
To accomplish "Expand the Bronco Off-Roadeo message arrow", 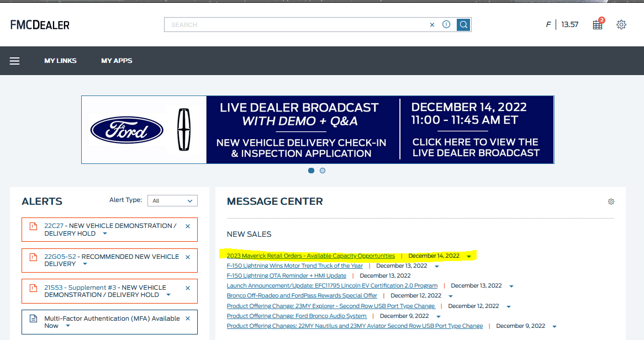I will pyautogui.click(x=451, y=296).
